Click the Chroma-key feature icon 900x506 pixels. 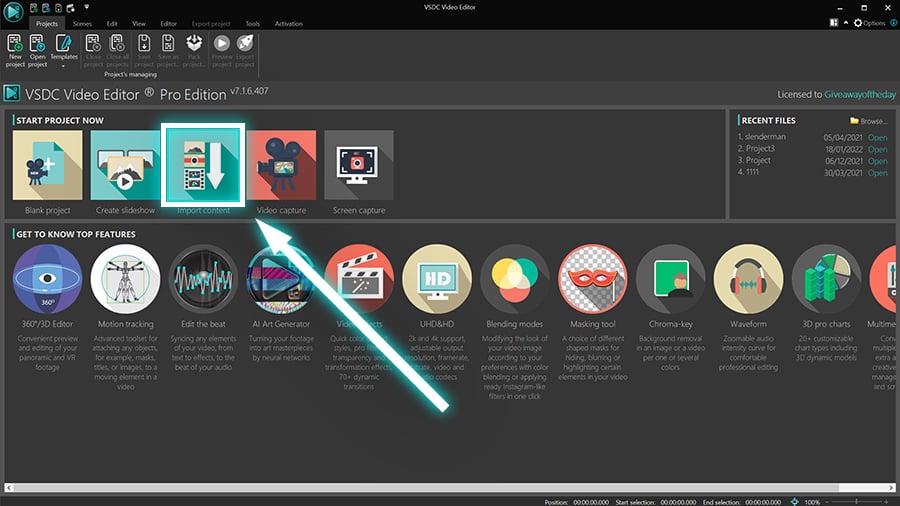[670, 279]
